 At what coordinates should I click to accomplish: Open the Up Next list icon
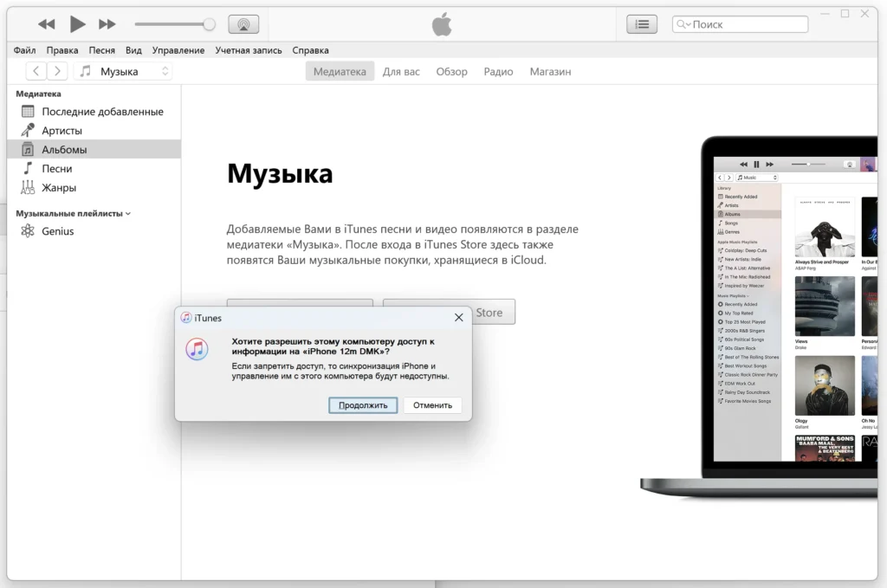point(642,24)
